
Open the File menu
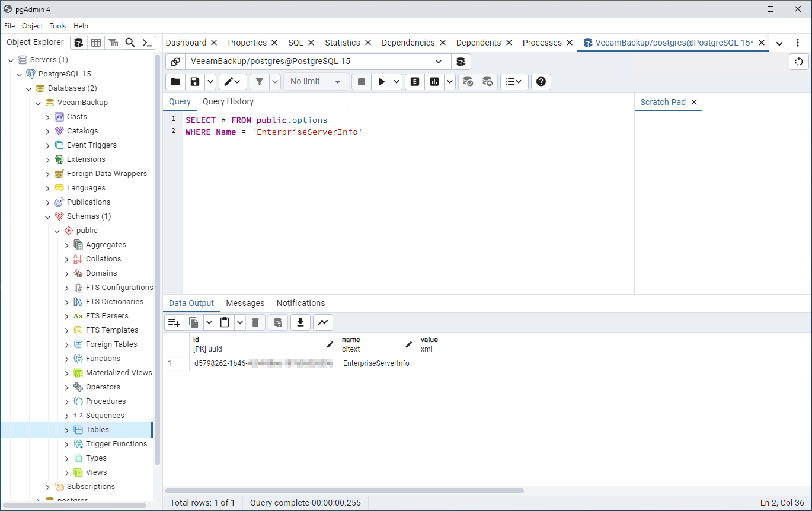9,26
